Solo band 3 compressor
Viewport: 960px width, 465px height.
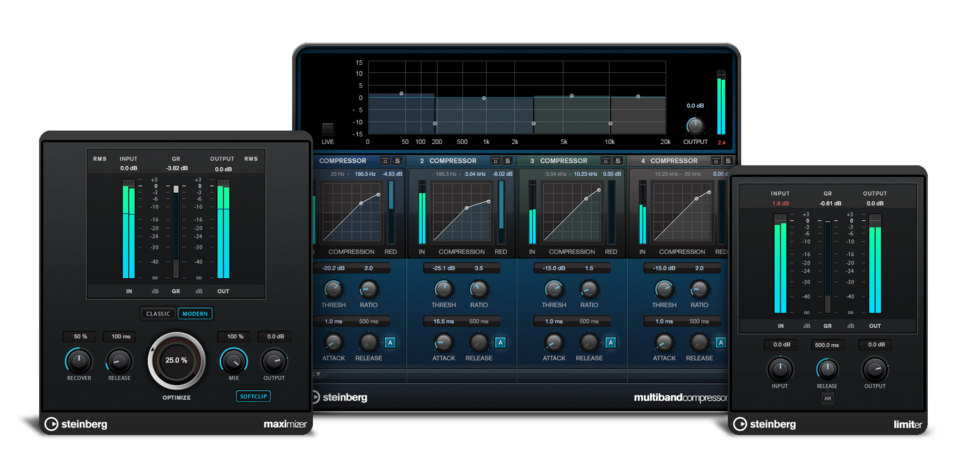(618, 161)
